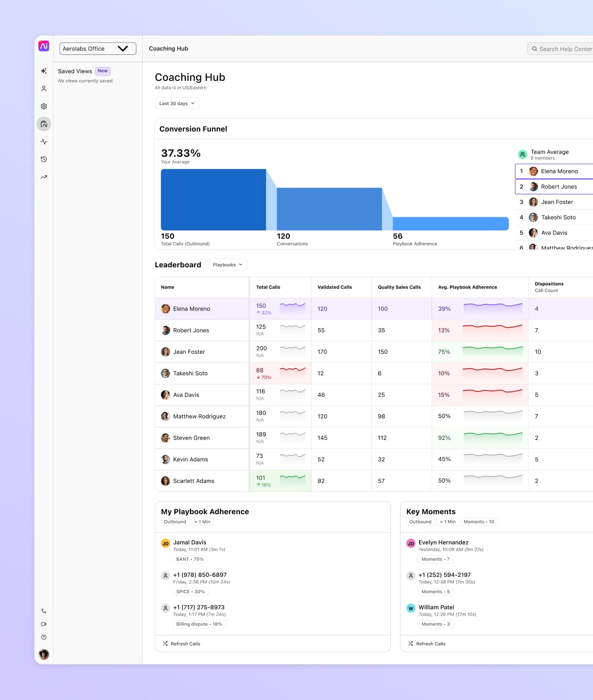
Task: Open help question mark icon
Action: tap(44, 637)
